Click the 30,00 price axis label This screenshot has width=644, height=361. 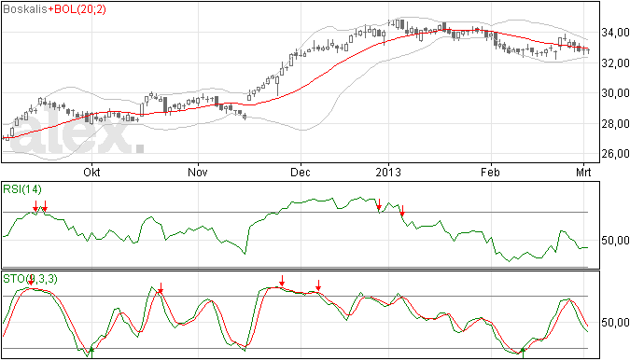pos(615,93)
